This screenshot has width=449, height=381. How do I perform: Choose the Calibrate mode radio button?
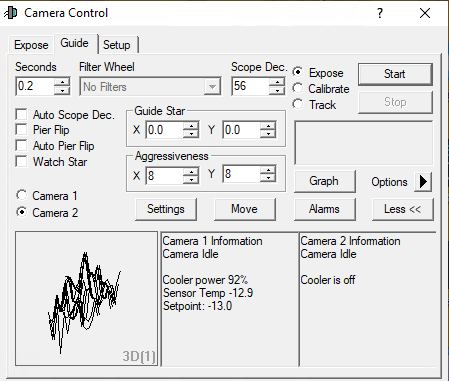click(298, 88)
